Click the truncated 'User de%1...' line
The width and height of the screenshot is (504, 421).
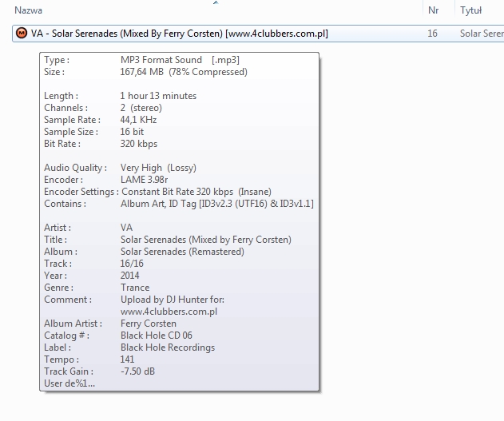[69, 383]
